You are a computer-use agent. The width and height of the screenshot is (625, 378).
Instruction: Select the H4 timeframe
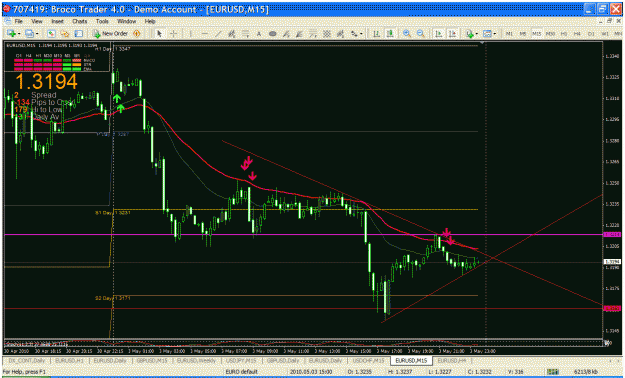577,34
